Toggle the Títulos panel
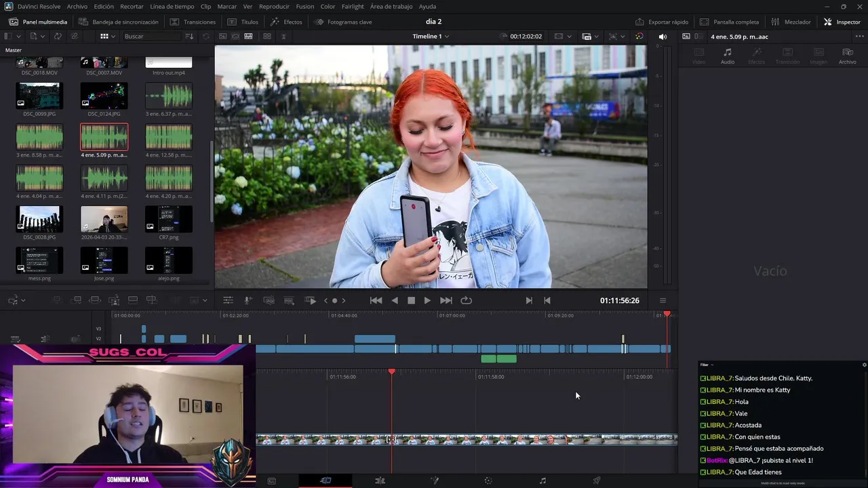Image resolution: width=868 pixels, height=488 pixels. [x=243, y=22]
